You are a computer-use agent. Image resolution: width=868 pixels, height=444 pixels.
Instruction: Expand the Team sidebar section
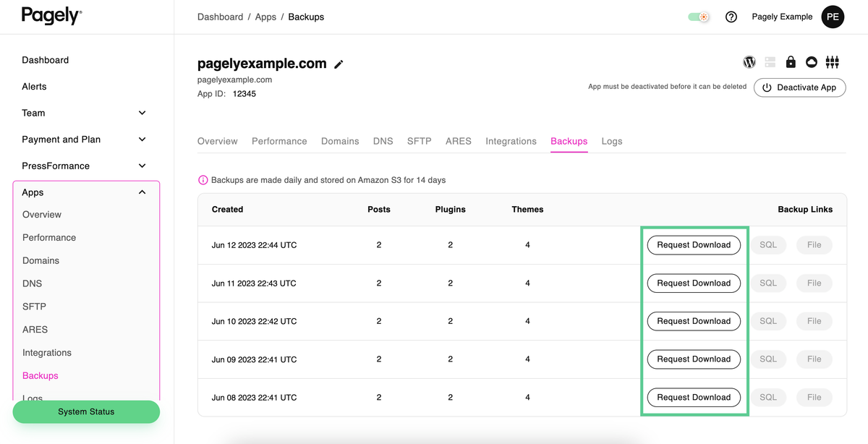tap(142, 113)
